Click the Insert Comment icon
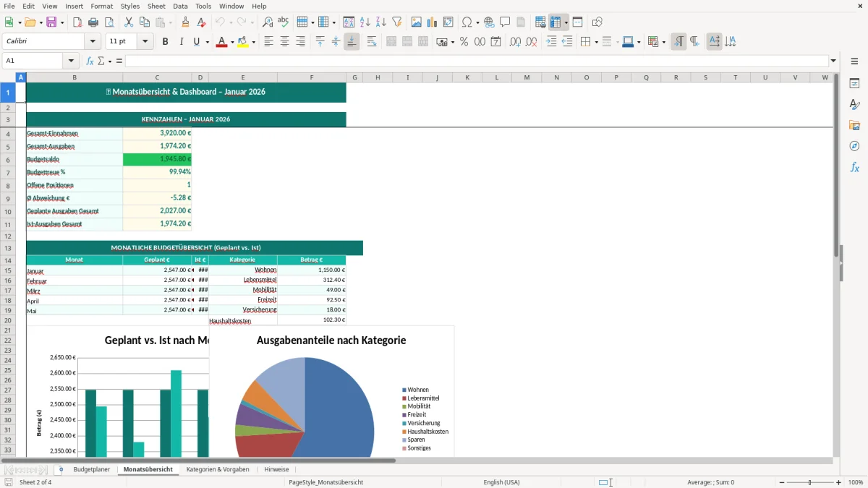 (505, 22)
